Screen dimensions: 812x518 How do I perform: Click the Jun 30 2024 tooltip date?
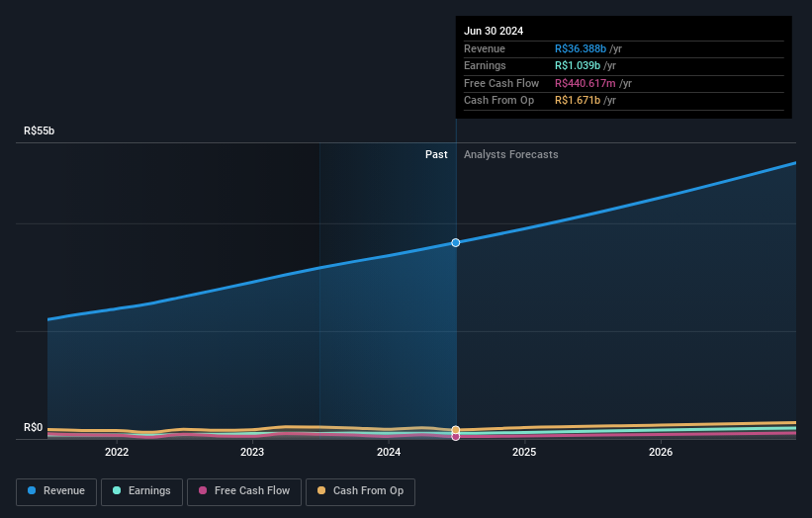point(494,31)
